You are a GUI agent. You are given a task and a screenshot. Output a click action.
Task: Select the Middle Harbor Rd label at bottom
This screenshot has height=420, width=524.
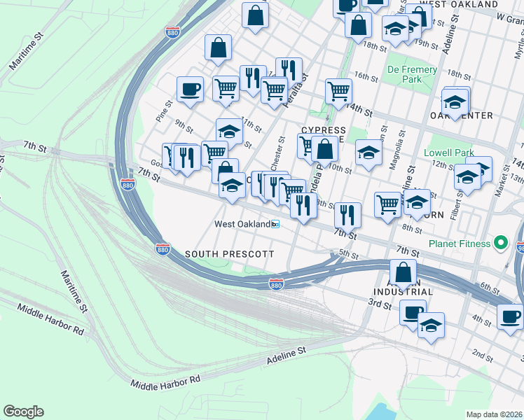tap(165, 383)
